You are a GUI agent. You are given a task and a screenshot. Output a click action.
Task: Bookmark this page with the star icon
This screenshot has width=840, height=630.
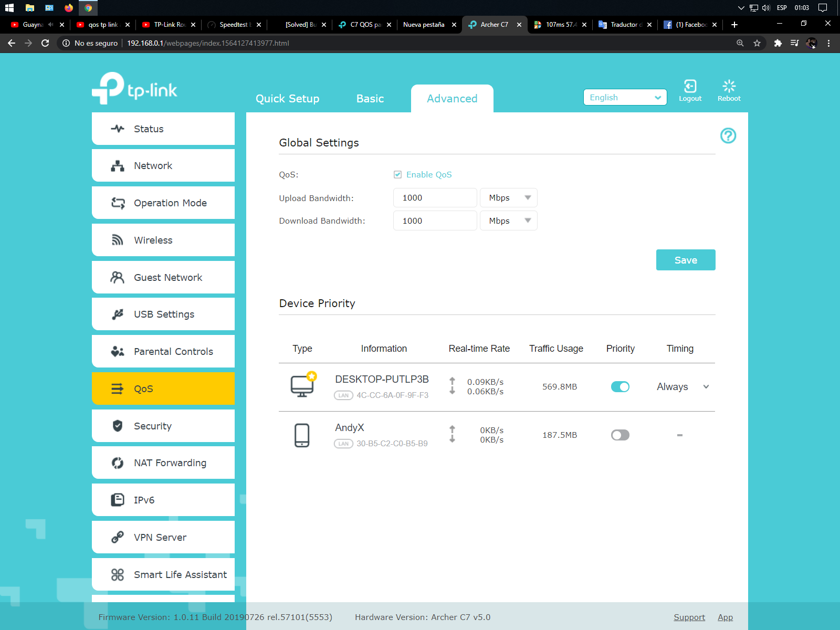[x=757, y=43]
